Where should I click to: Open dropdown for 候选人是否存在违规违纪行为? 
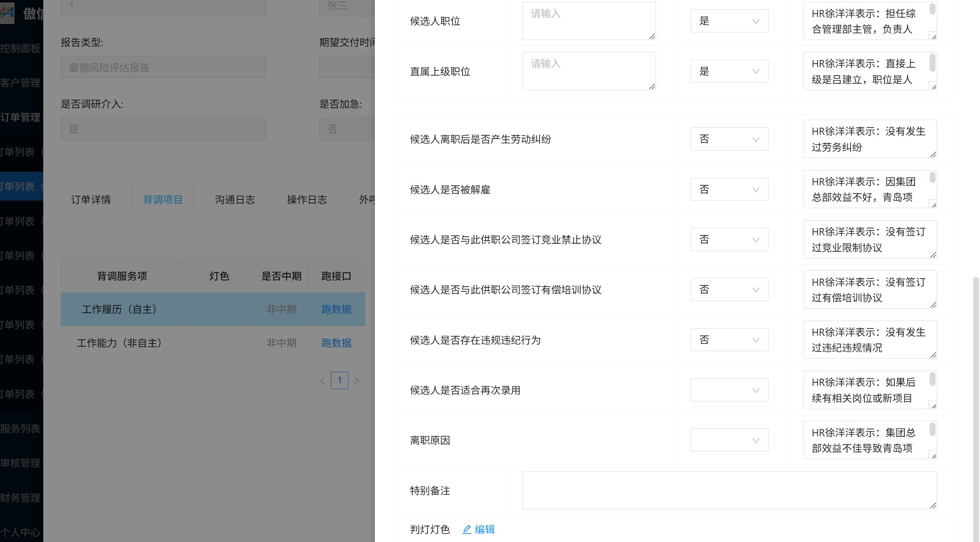click(729, 340)
